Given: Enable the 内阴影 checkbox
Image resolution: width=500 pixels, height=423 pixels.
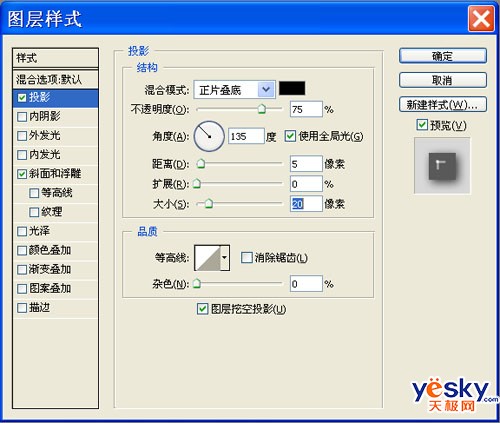Looking at the screenshot, I should pyautogui.click(x=22, y=117).
